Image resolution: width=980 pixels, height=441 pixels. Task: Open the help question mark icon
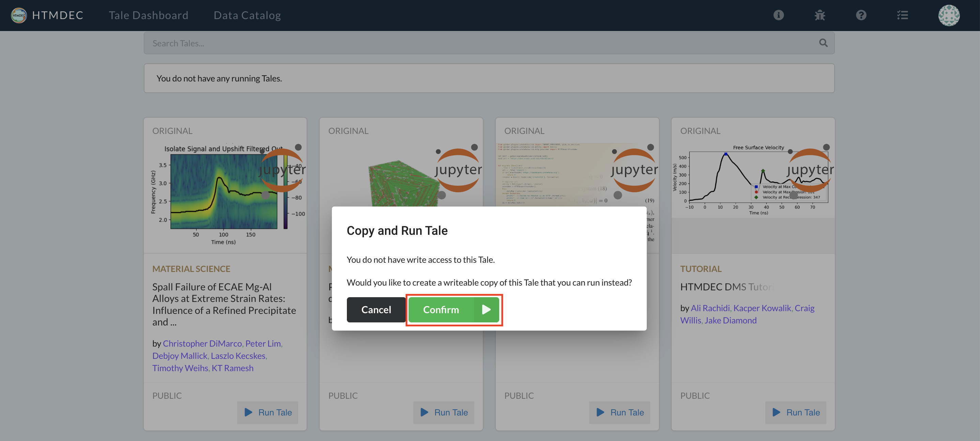tap(861, 15)
